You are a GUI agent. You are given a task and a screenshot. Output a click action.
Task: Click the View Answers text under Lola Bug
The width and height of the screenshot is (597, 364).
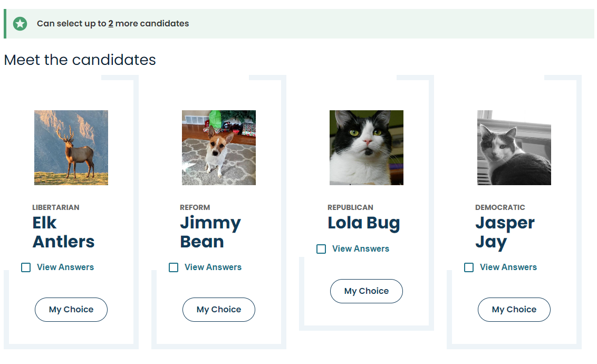tap(361, 249)
